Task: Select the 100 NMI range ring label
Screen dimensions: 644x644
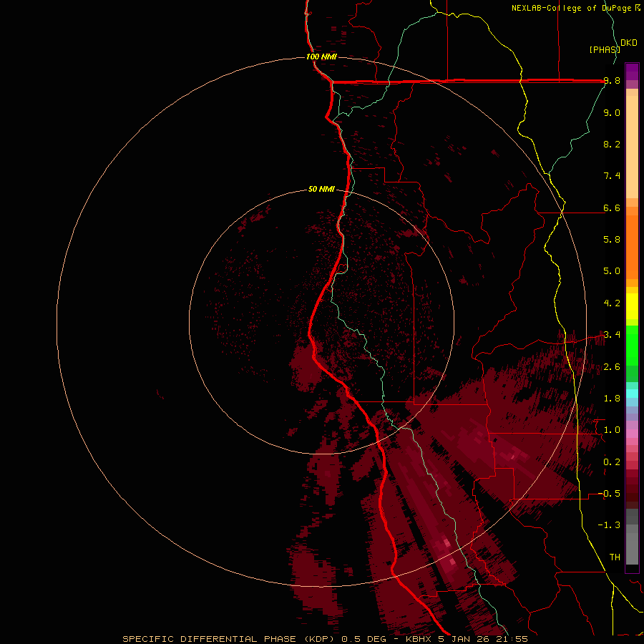Action: pos(321,57)
